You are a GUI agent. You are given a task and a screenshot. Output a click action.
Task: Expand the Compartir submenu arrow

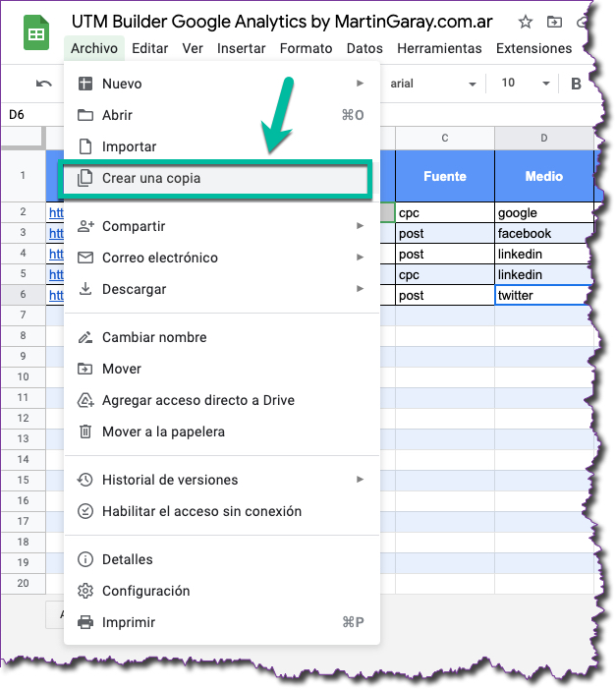(361, 226)
